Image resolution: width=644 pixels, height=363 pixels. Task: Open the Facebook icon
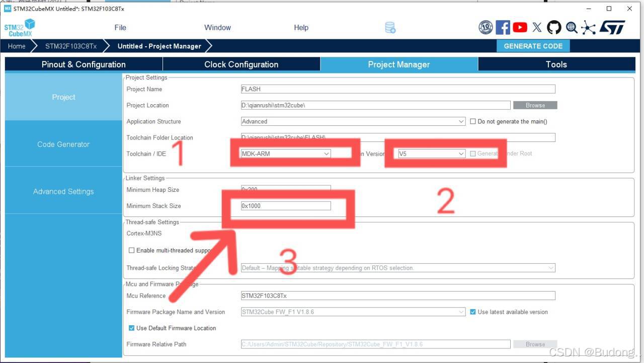click(x=503, y=27)
